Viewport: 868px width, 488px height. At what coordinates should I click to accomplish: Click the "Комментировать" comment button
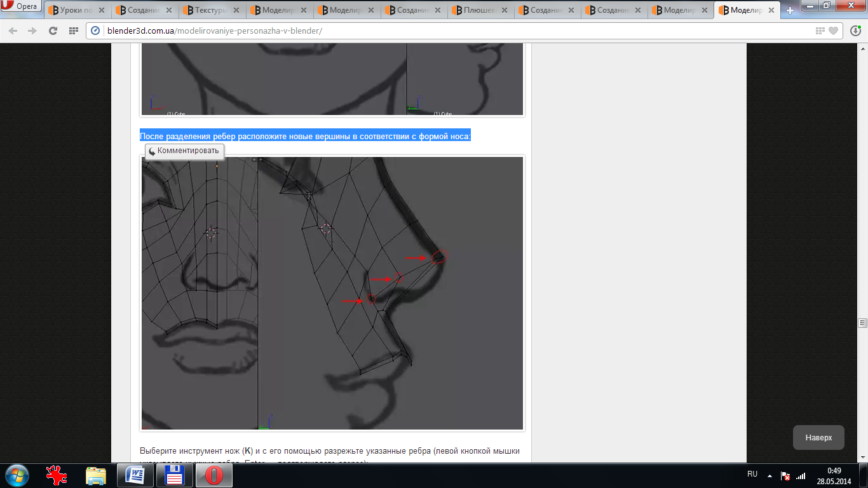point(184,151)
